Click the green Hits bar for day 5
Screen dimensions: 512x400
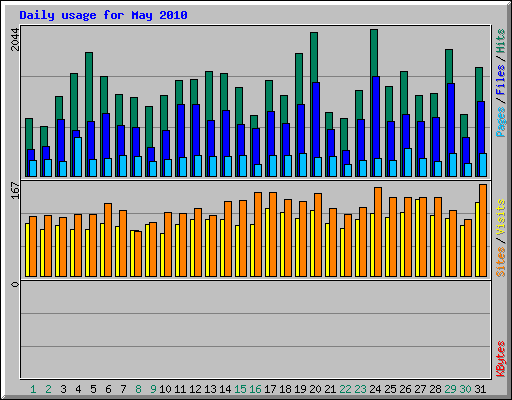click(89, 87)
